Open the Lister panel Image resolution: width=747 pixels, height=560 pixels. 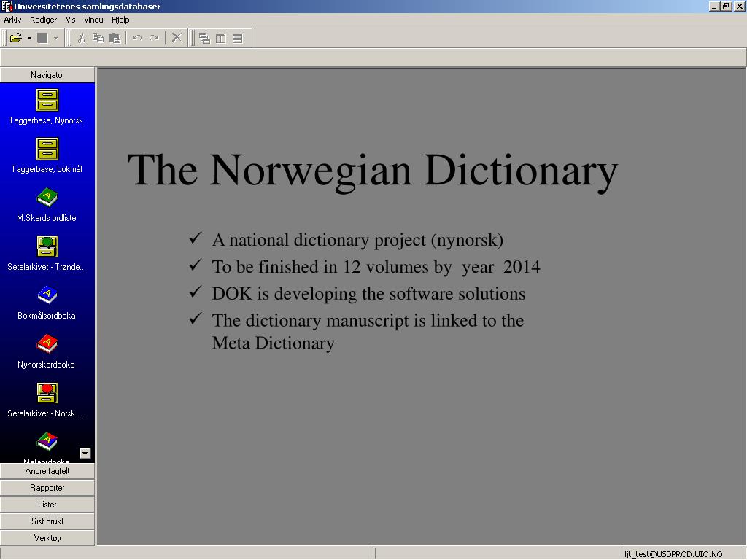[x=47, y=505]
